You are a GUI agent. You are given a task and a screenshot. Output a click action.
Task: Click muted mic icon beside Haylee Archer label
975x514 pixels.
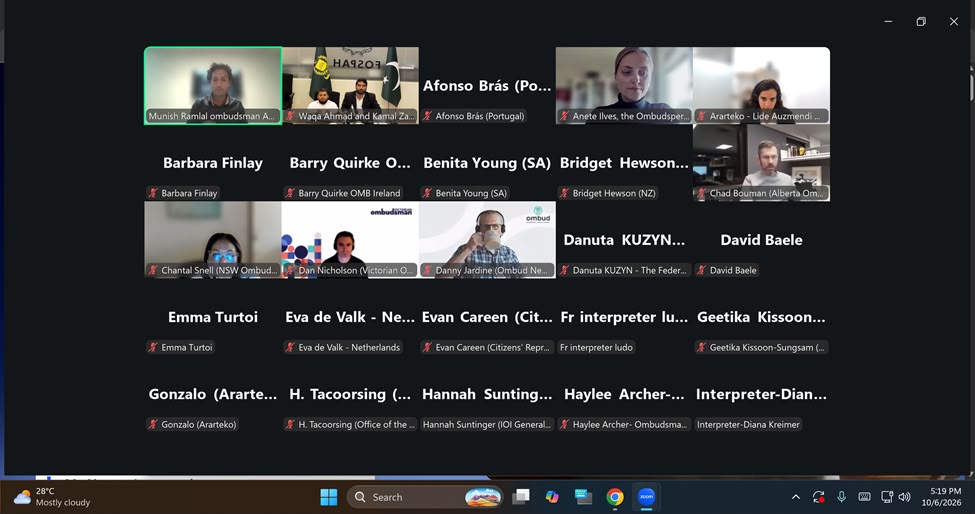coord(564,425)
